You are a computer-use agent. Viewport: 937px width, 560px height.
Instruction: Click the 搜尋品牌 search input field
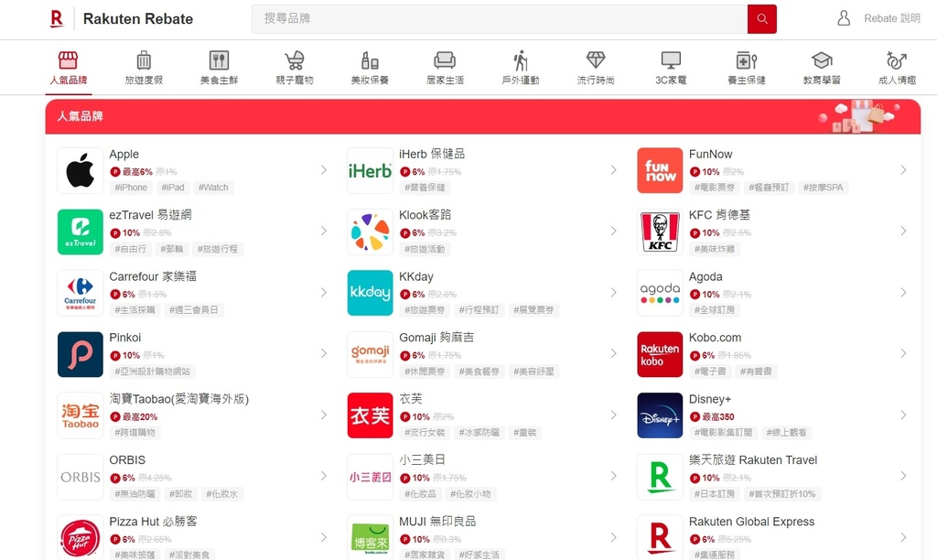500,18
